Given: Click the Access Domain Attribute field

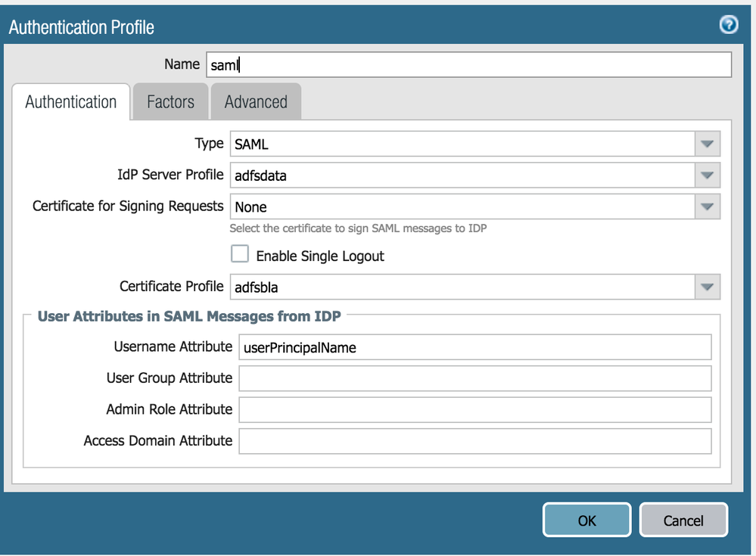Looking at the screenshot, I should [474, 441].
